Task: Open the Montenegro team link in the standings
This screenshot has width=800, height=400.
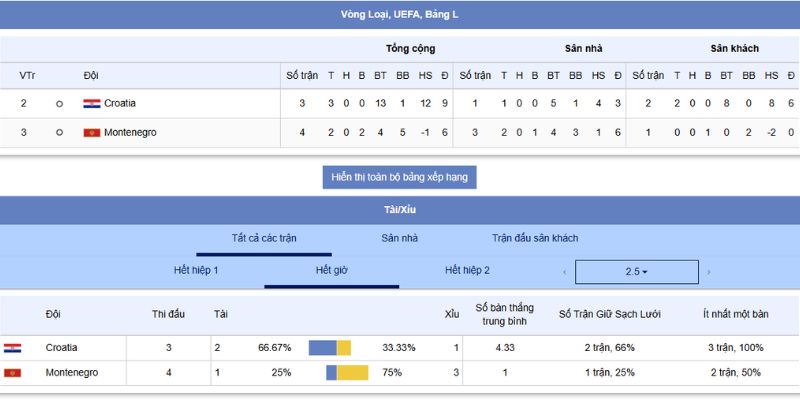Action: coord(130,132)
